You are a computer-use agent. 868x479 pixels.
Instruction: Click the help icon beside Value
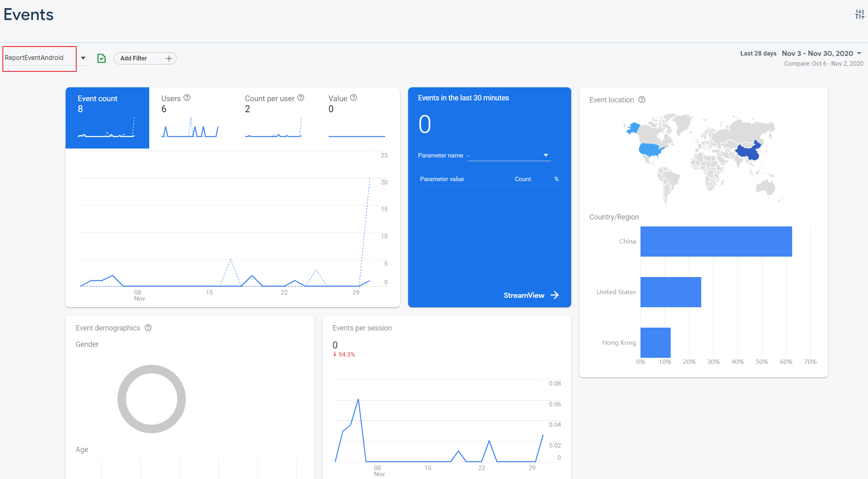353,98
